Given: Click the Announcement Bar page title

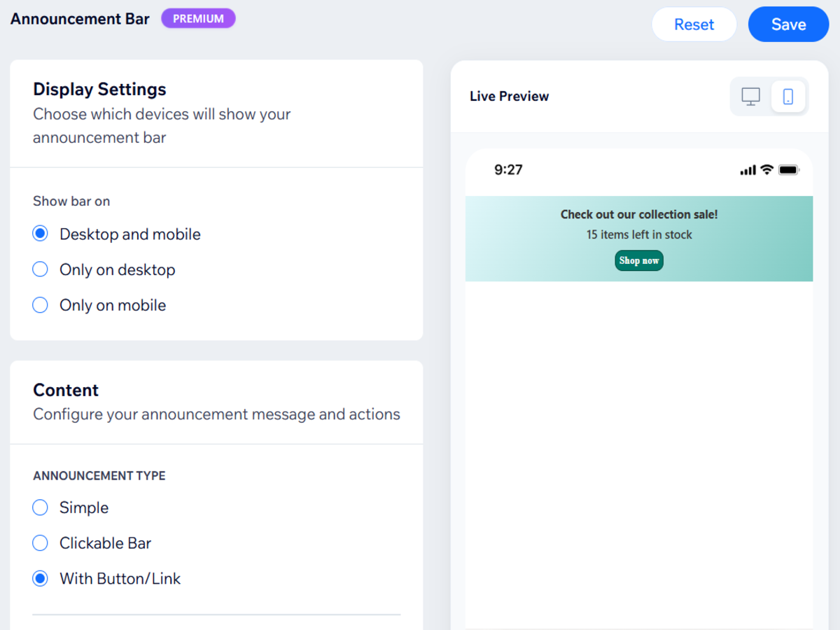Looking at the screenshot, I should 80,19.
